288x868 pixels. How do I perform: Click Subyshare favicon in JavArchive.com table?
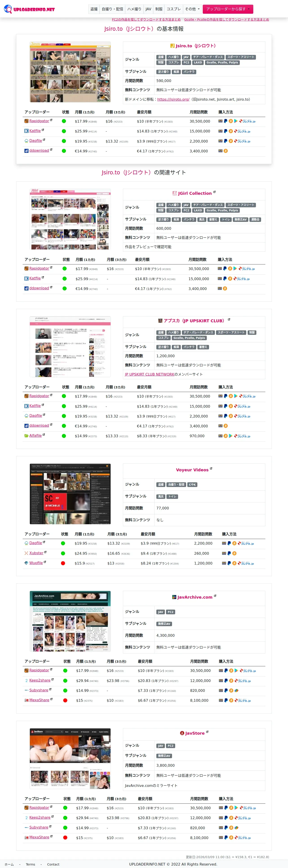[26, 691]
